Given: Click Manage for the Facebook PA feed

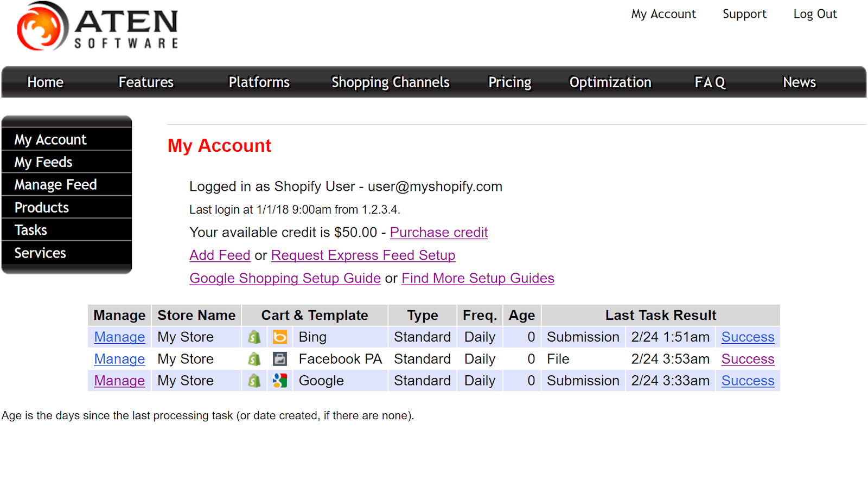Looking at the screenshot, I should pos(119,358).
